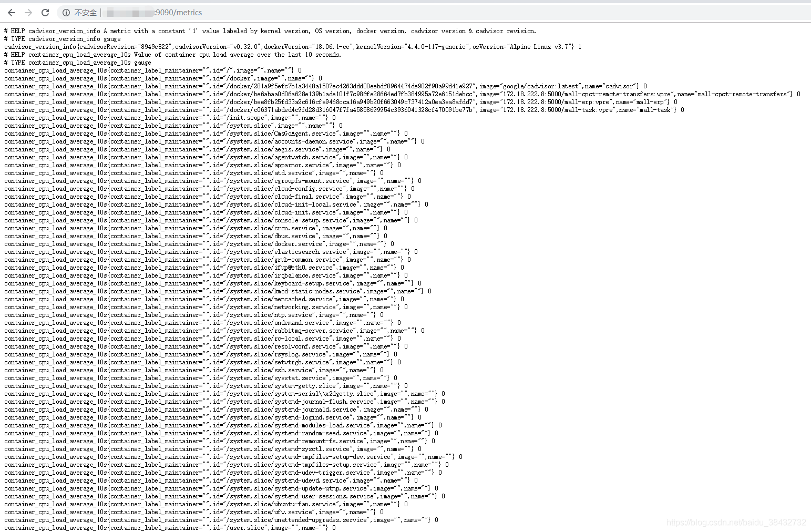Screen dimensions: 811x532
Task: Click the memcached.service metric row
Action: (x=204, y=299)
